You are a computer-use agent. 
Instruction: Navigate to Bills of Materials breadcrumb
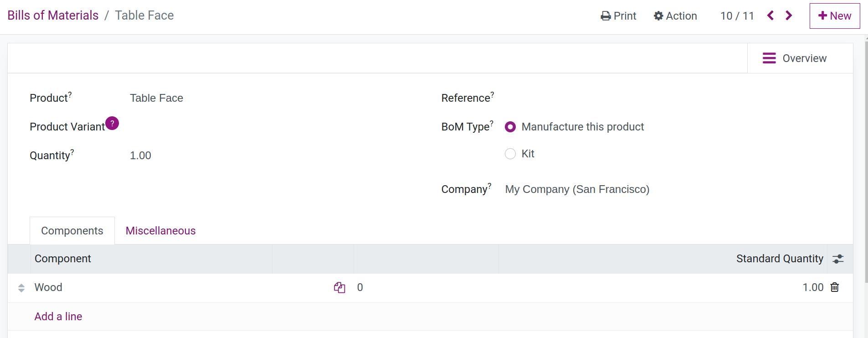pyautogui.click(x=53, y=16)
